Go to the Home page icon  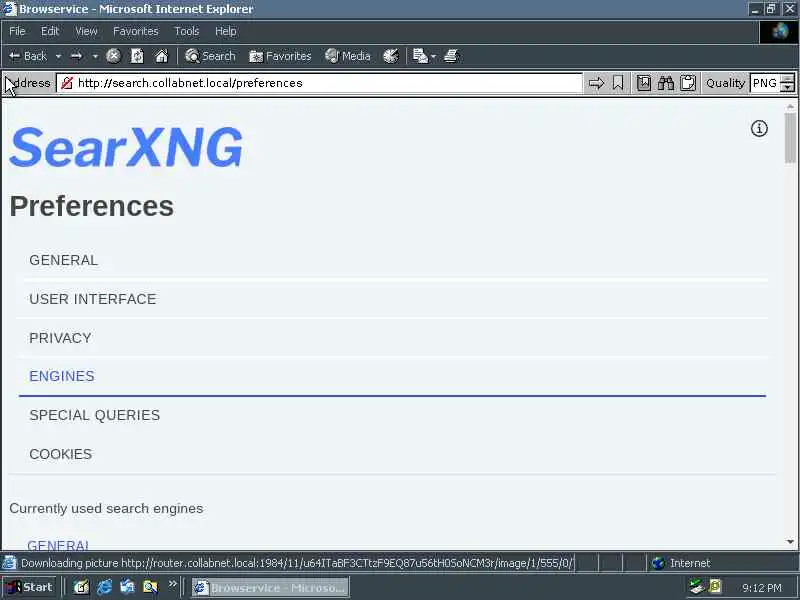click(162, 56)
